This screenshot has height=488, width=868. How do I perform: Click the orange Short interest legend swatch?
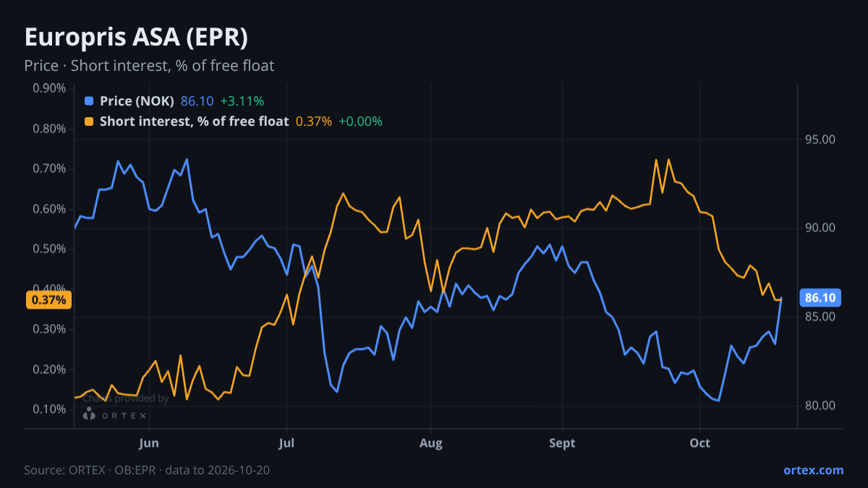tap(89, 121)
